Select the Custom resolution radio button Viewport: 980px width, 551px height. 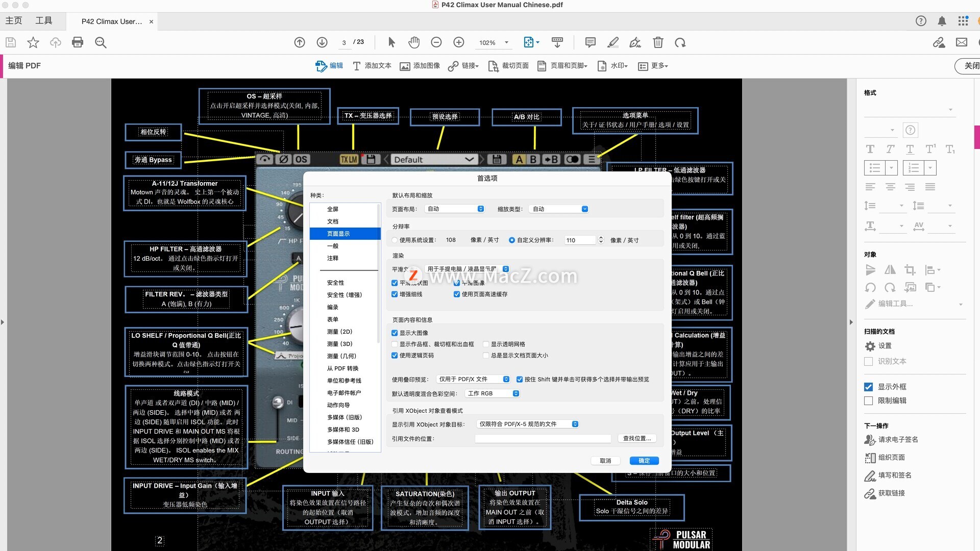pos(511,240)
